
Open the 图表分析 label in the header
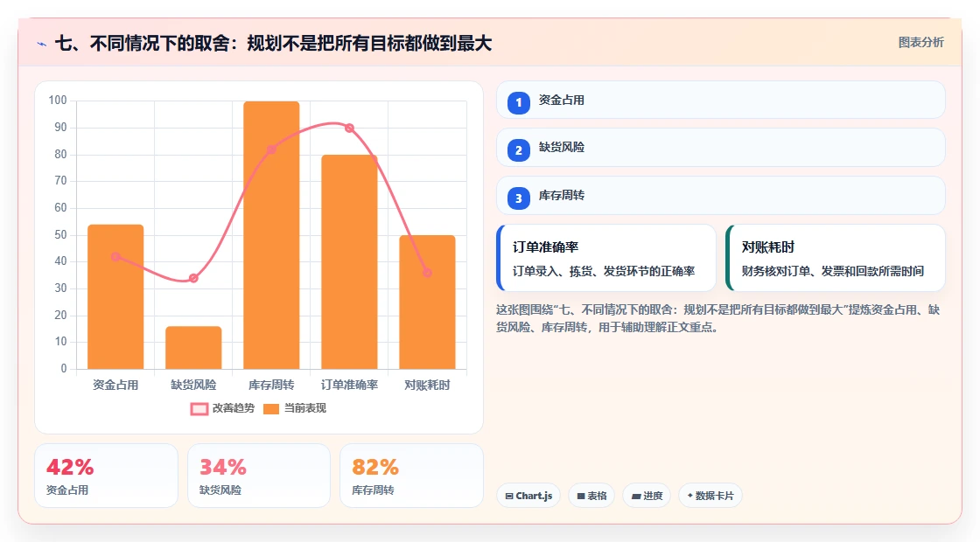(920, 43)
